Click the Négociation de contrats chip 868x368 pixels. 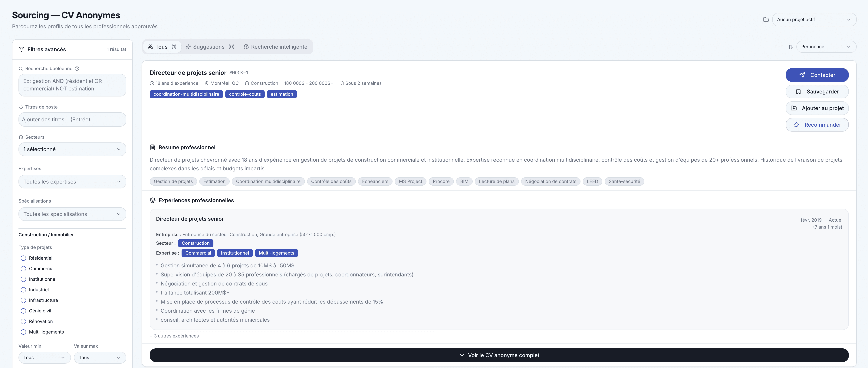(x=551, y=181)
